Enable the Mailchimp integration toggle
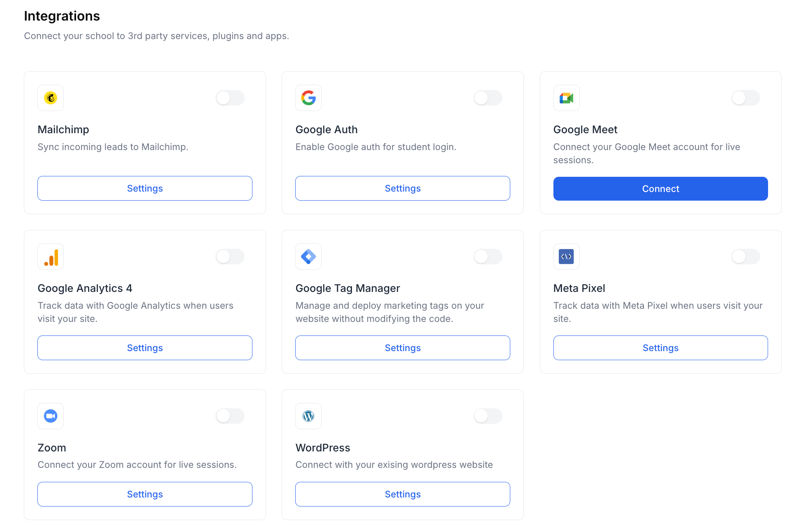Image resolution: width=810 pixels, height=532 pixels. click(230, 98)
